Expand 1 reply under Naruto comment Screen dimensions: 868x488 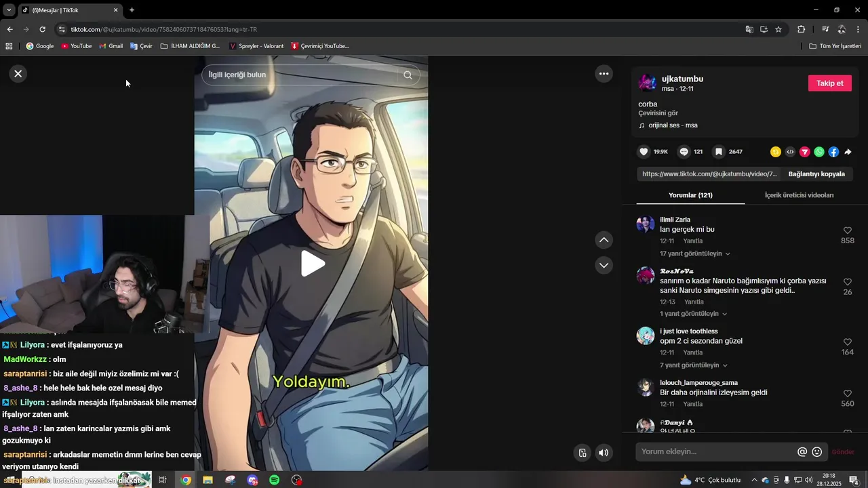pyautogui.click(x=693, y=314)
